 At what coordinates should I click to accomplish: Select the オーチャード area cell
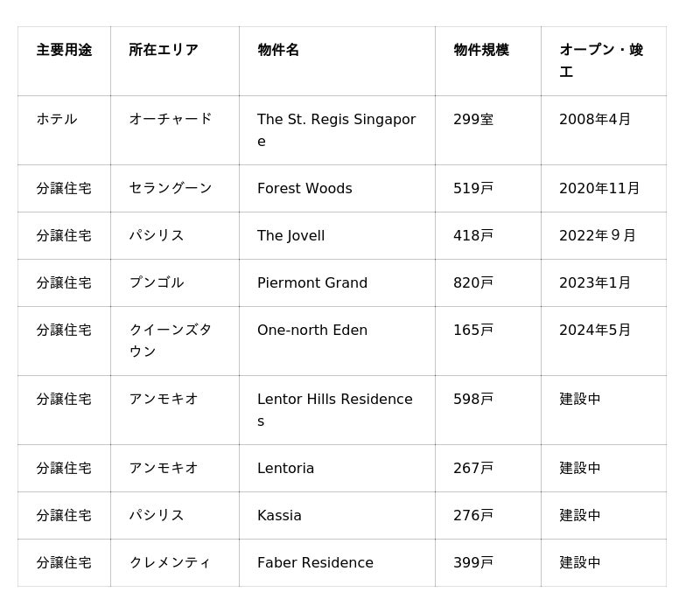coord(171,120)
